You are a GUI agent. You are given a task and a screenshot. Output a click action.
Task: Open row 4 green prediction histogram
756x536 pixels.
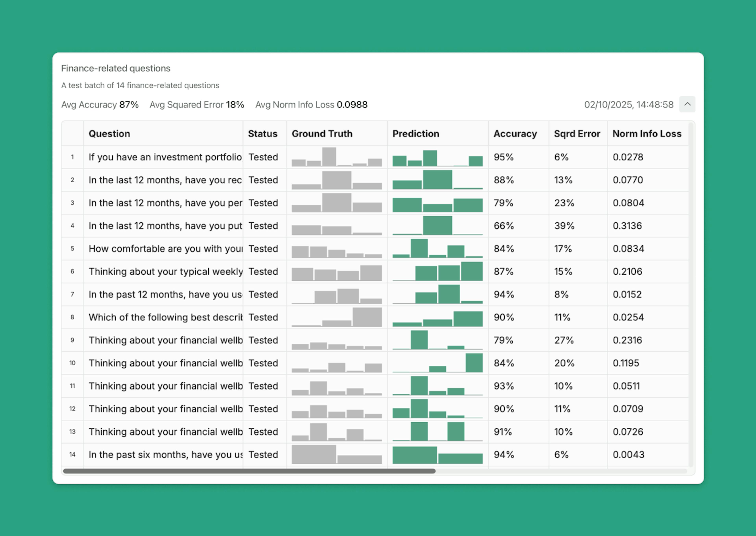(437, 226)
